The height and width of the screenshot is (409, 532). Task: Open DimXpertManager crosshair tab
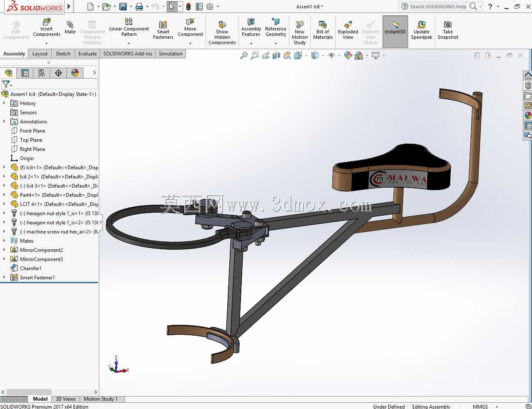(x=58, y=73)
